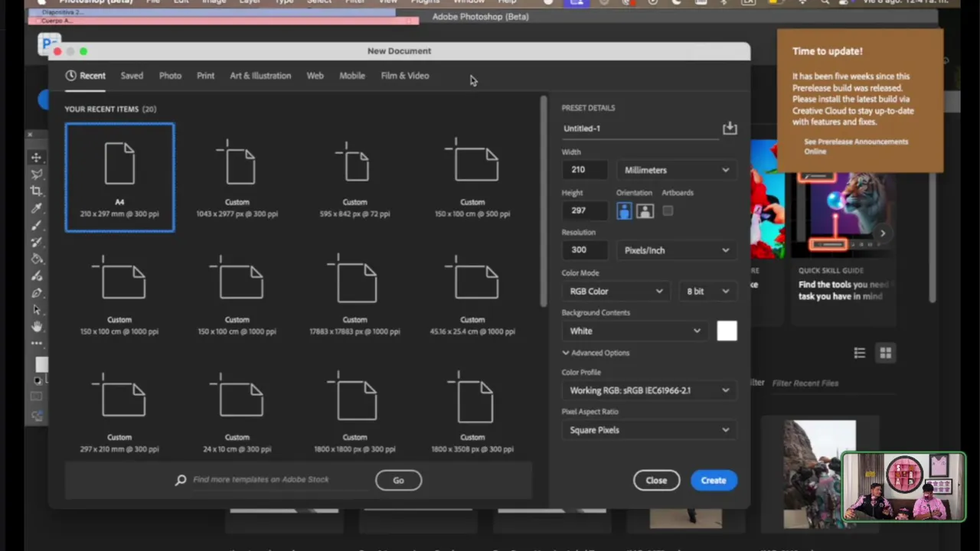Select the 24 x 10 cm @ 300 ppi preset

point(237,413)
